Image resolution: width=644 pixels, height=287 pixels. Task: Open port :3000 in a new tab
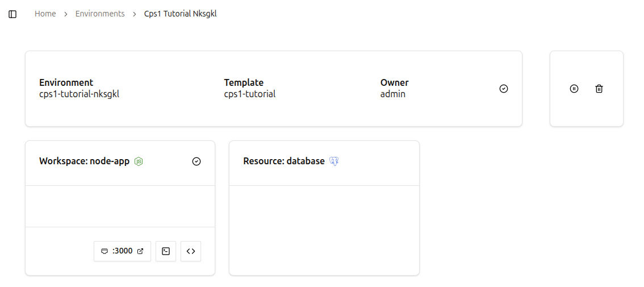[x=122, y=251]
